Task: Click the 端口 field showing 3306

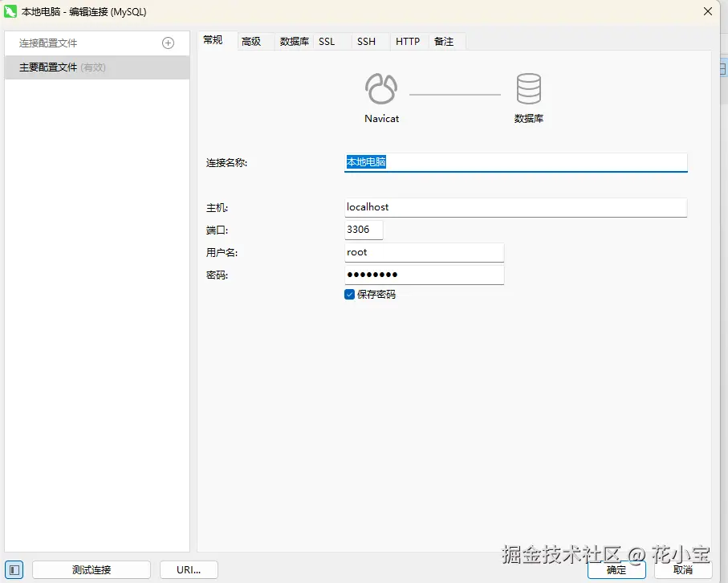Action: pyautogui.click(x=364, y=230)
